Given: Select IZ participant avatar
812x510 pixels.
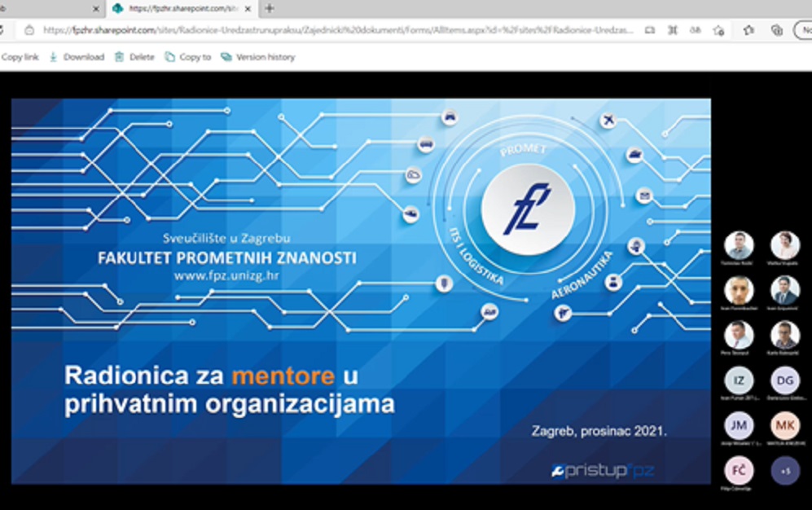Looking at the screenshot, I should [x=739, y=380].
